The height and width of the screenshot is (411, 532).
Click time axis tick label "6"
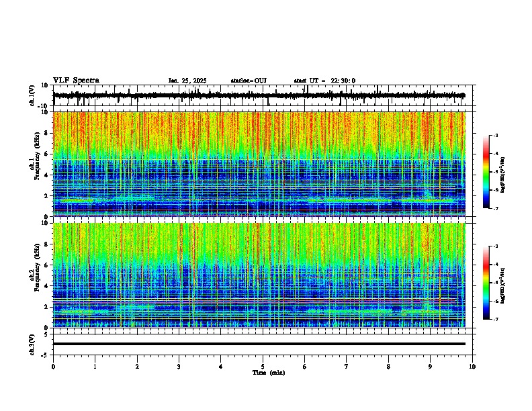pyautogui.click(x=304, y=367)
